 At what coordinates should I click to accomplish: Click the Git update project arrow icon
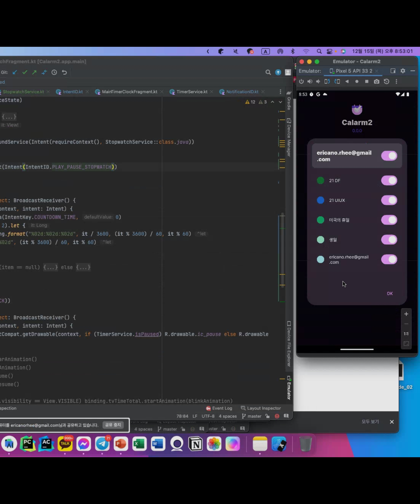click(15, 72)
